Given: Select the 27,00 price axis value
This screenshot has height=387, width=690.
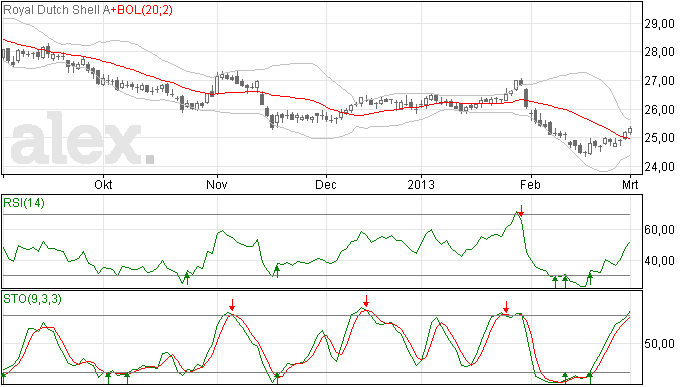Looking at the screenshot, I should pyautogui.click(x=659, y=81).
